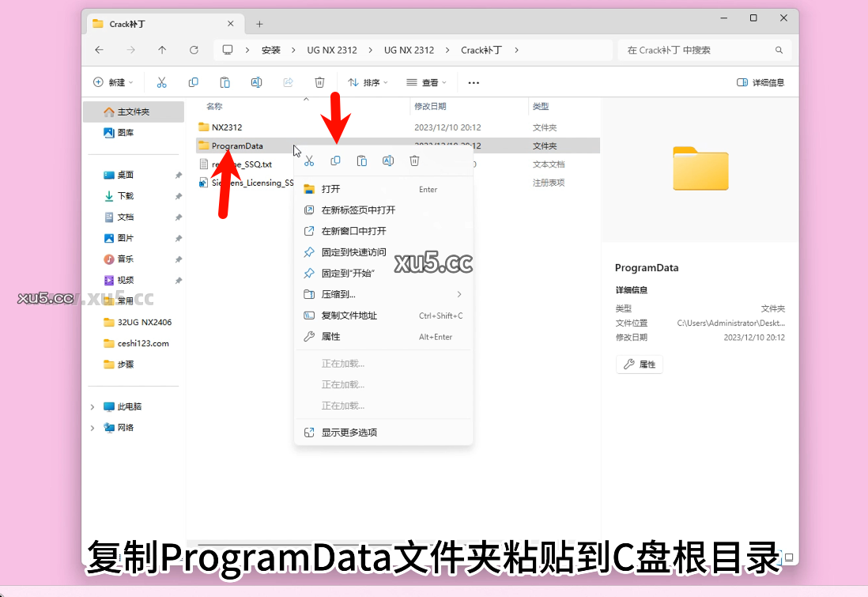Open the see more ellipsis in the toolbar

point(474,81)
